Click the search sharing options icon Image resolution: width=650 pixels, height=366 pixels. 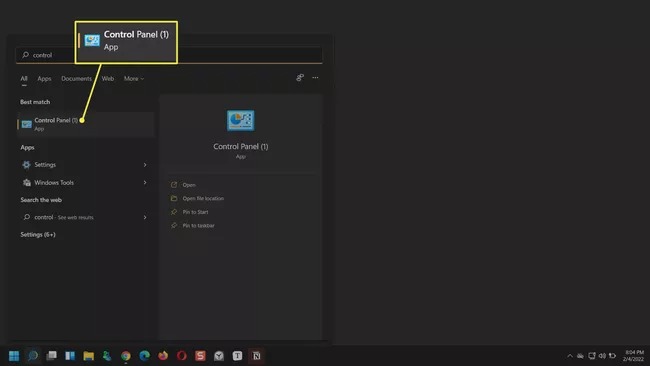pyautogui.click(x=300, y=78)
